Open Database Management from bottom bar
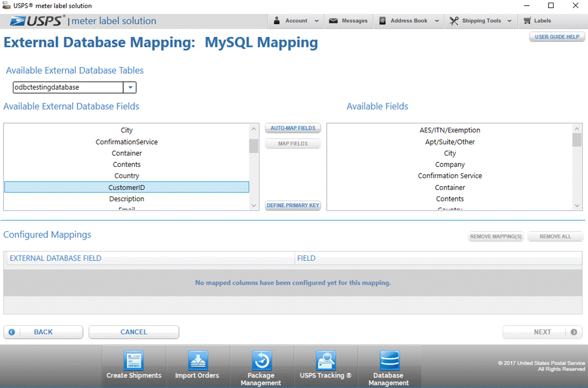Viewport: 588px width, 388px height. tap(389, 366)
